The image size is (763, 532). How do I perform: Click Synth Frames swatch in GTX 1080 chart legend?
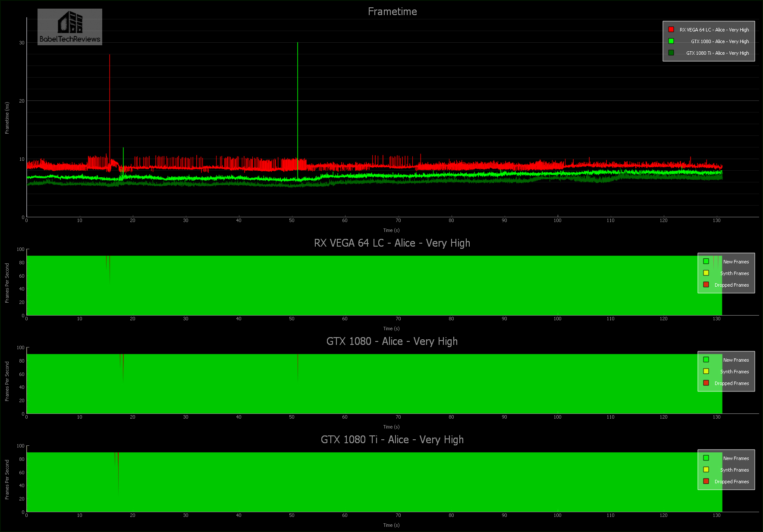tap(706, 371)
